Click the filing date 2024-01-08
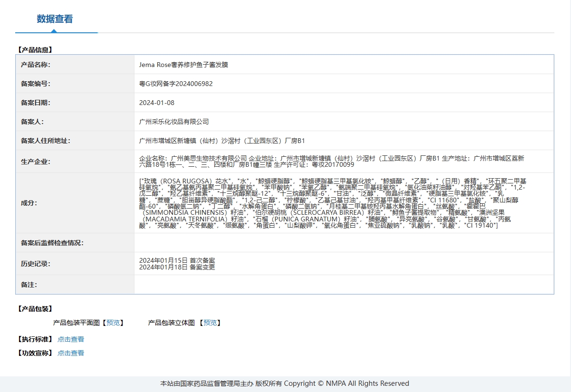 tap(157, 103)
